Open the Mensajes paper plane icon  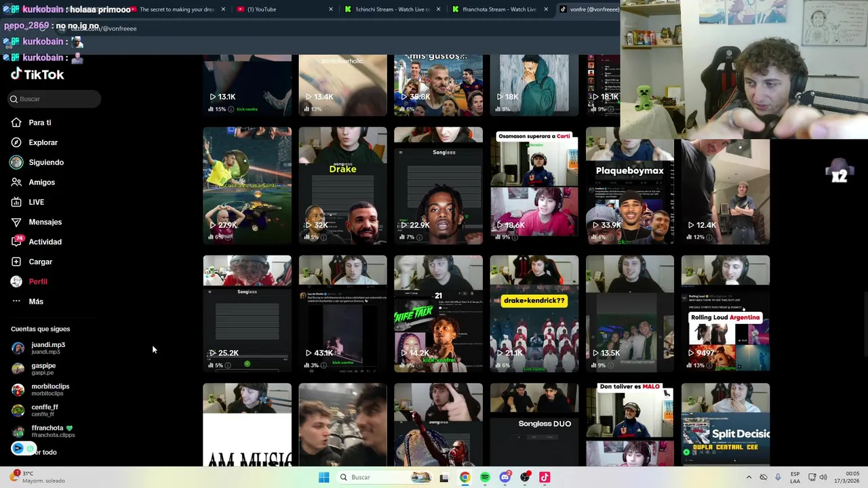(x=16, y=222)
